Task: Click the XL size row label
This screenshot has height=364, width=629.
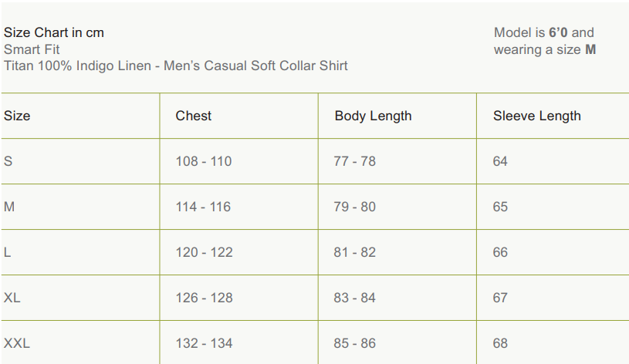Action: point(12,298)
